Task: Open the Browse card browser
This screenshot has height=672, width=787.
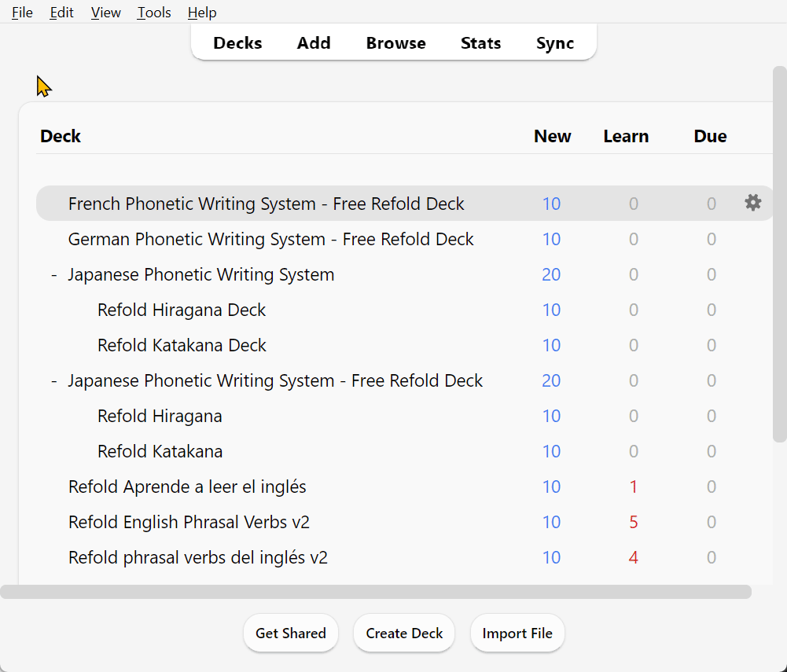Action: click(395, 43)
